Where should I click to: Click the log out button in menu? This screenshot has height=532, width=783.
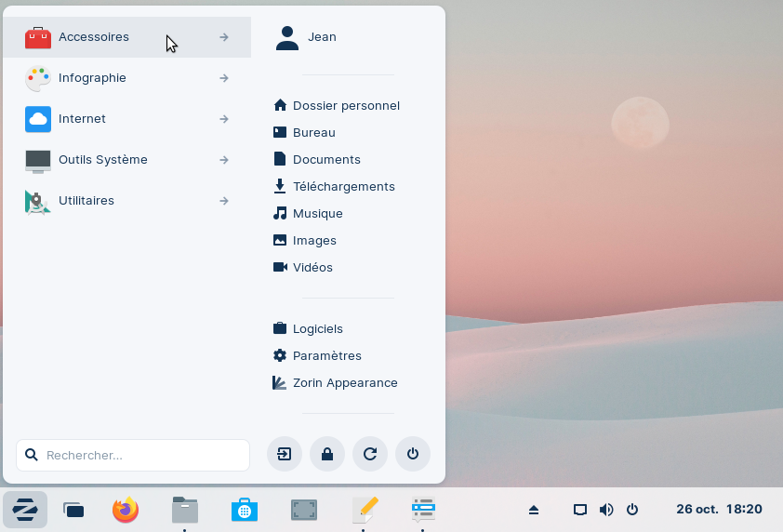click(x=285, y=455)
